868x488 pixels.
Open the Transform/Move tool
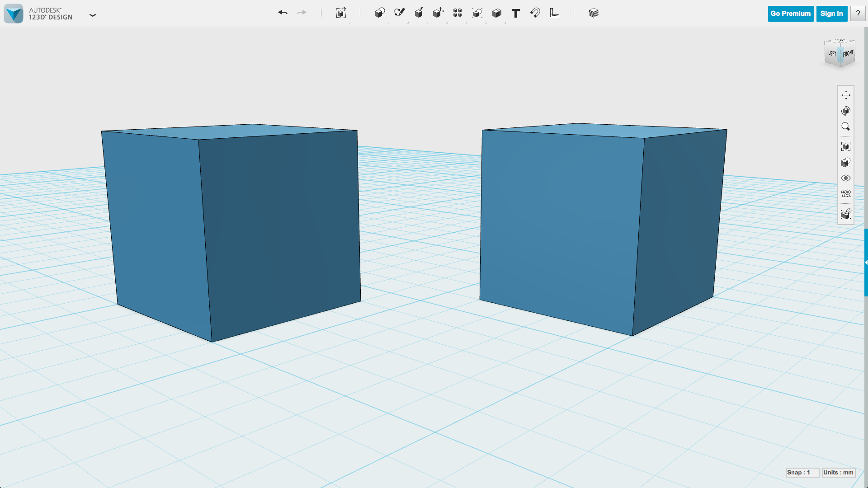[x=438, y=13]
